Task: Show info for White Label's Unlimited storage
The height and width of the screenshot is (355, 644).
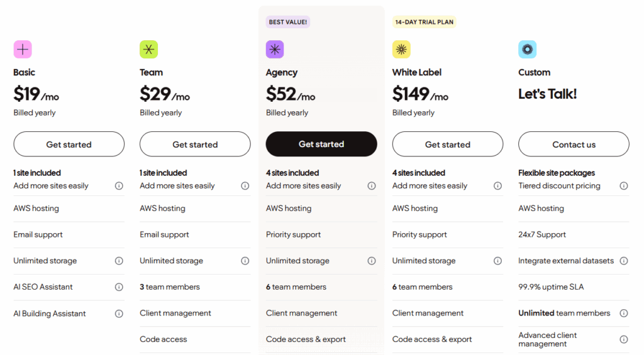Action: pyautogui.click(x=497, y=261)
